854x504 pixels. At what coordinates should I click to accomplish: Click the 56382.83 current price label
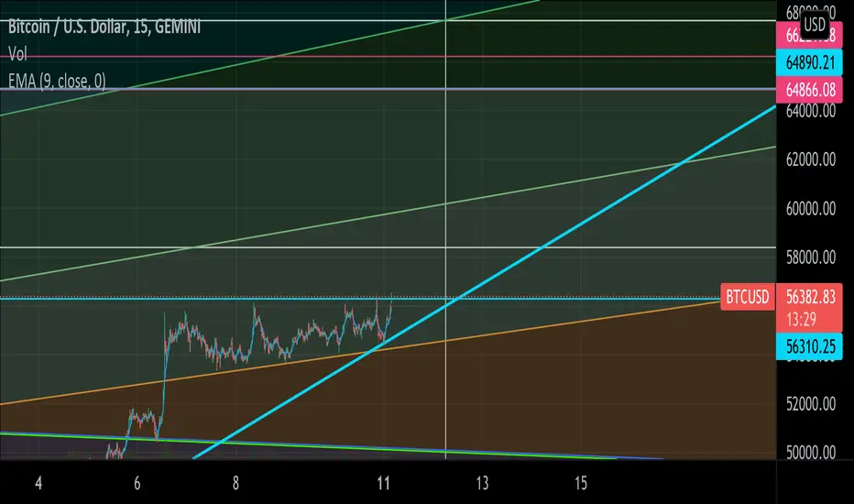coord(810,296)
